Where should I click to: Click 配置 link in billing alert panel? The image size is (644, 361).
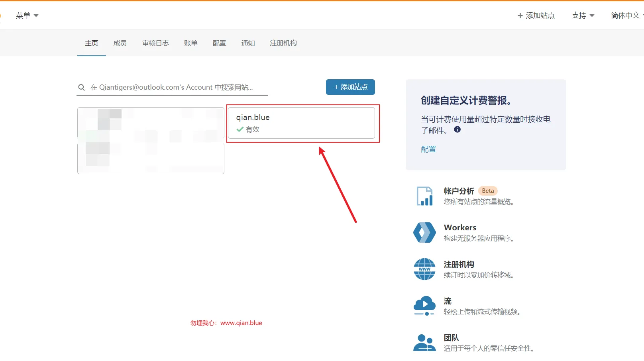click(428, 149)
